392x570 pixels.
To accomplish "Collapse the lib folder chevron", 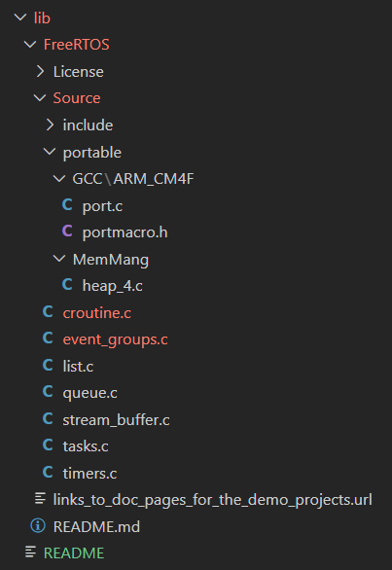I will point(20,18).
